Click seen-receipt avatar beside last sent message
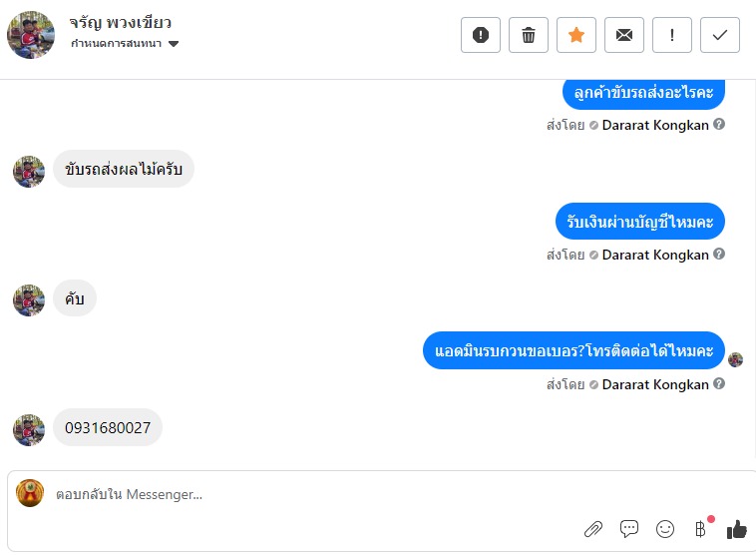Viewport: 756px width, 556px height. tap(735, 359)
